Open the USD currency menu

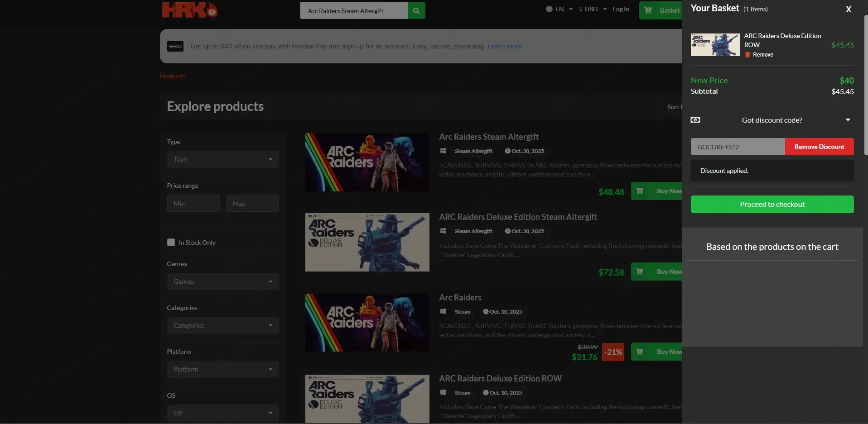(x=593, y=9)
